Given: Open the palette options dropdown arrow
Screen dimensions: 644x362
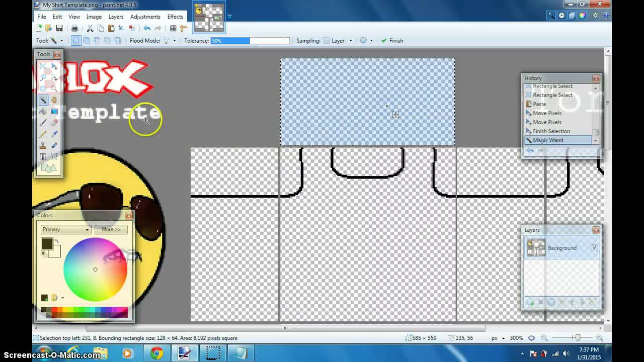Looking at the screenshot, I should [x=62, y=298].
